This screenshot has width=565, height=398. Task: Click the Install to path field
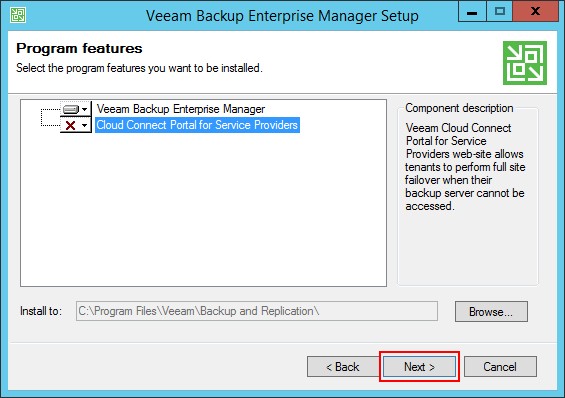pos(257,311)
